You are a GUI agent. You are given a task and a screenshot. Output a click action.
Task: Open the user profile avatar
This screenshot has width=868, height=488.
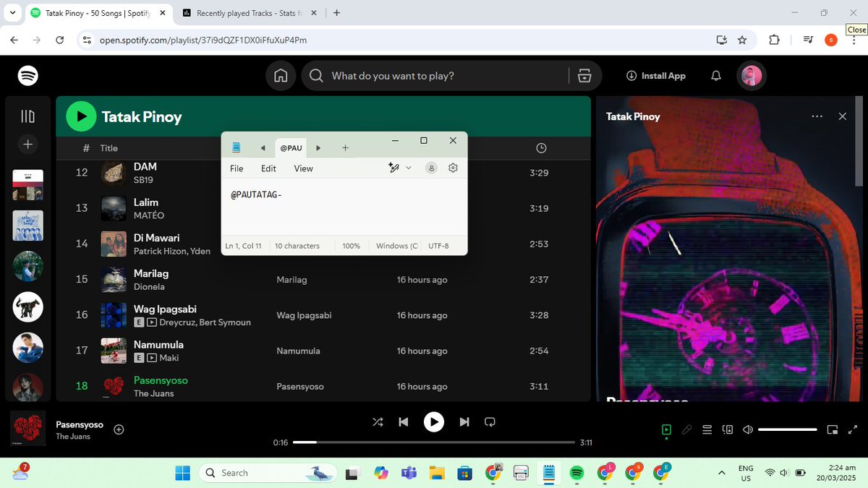pyautogui.click(x=752, y=76)
